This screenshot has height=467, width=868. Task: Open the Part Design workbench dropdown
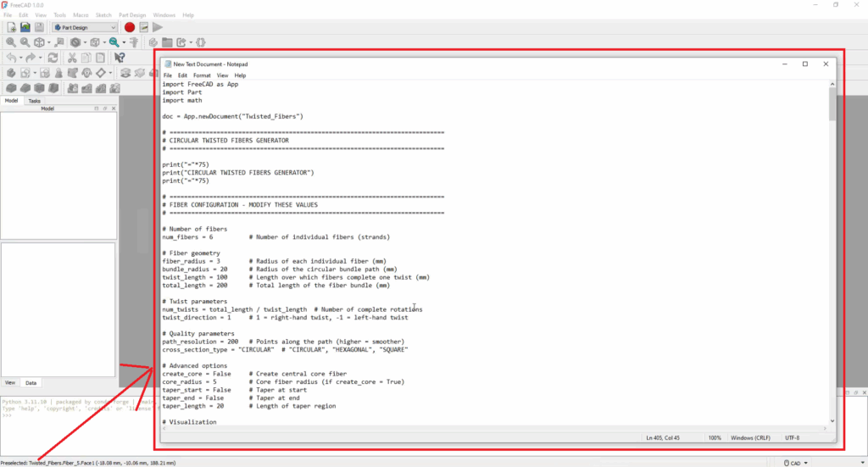coord(85,27)
